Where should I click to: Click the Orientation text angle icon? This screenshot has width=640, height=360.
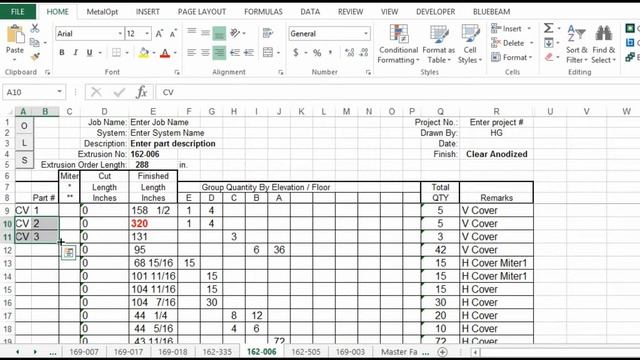[235, 33]
